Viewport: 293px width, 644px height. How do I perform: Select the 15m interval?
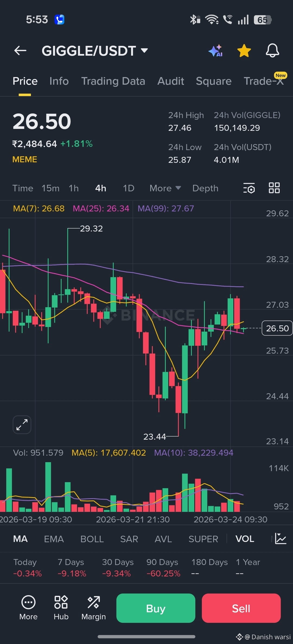[50, 188]
